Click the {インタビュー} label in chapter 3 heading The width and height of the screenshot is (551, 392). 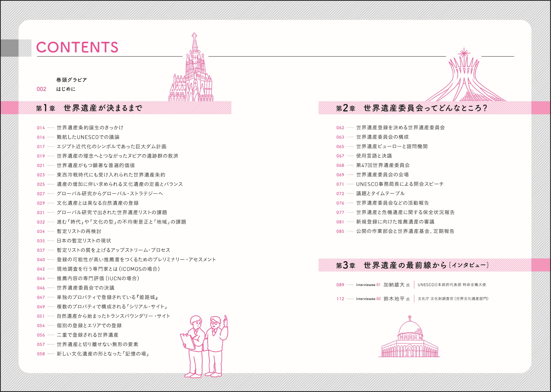[x=469, y=265]
